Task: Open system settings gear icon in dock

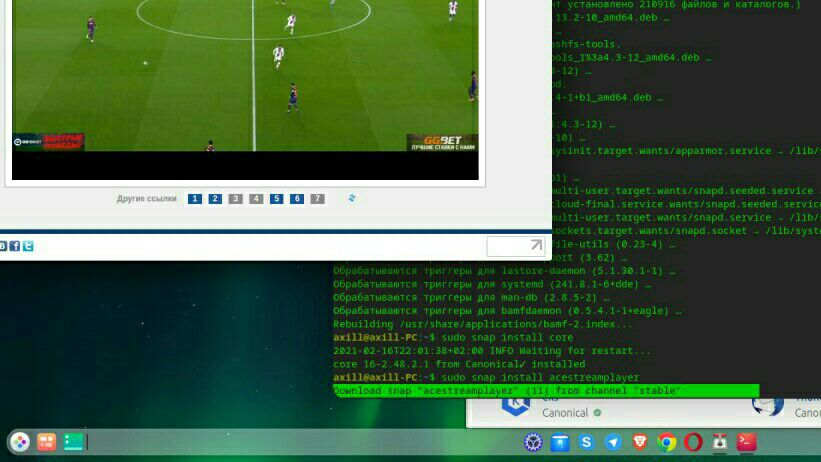Action: tap(533, 443)
